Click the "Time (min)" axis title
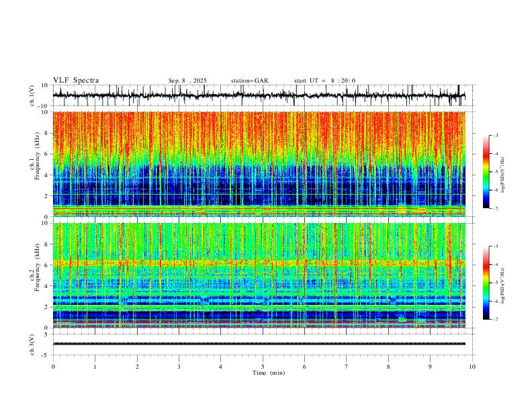The height and width of the screenshot is (411, 532). [x=269, y=373]
